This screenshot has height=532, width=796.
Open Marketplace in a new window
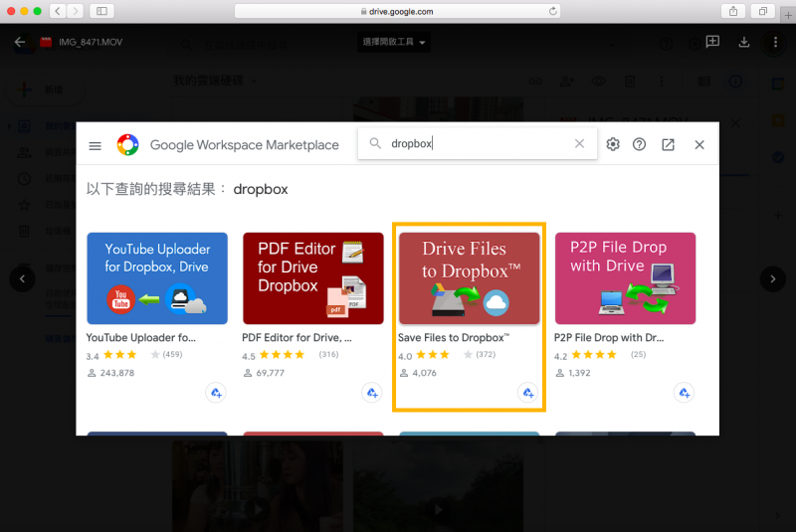click(668, 145)
